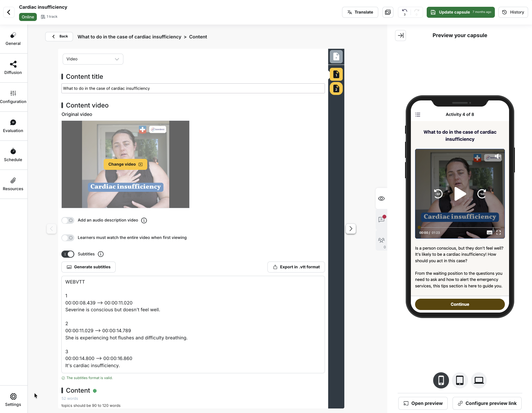Open the collaborators group icon
This screenshot has height=413, width=532.
pos(381,240)
